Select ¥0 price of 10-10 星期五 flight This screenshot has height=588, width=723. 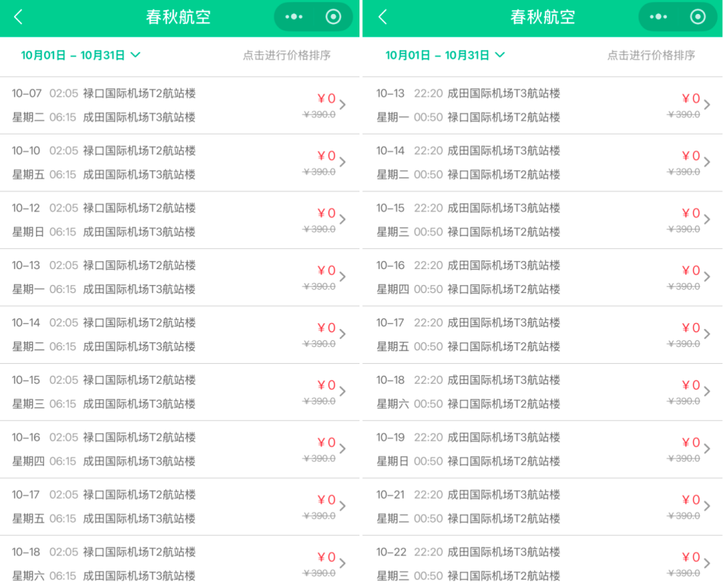(x=327, y=156)
